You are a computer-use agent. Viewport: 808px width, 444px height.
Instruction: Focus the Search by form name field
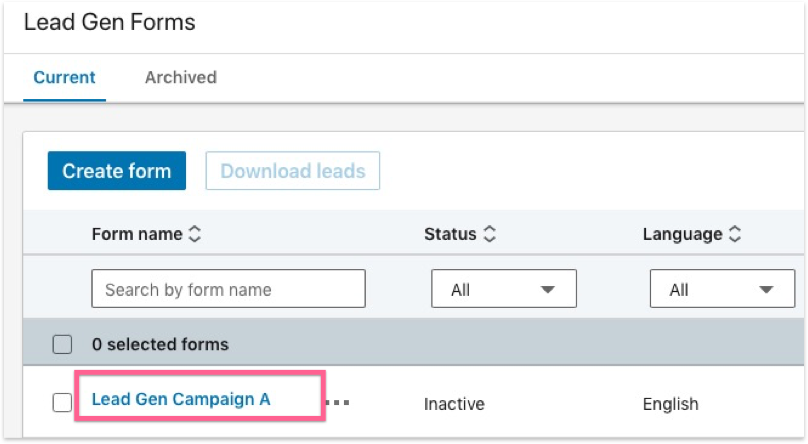tap(228, 289)
